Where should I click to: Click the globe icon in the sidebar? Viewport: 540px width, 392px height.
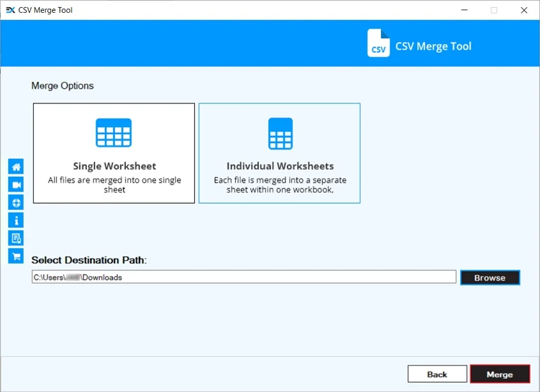[x=15, y=202]
